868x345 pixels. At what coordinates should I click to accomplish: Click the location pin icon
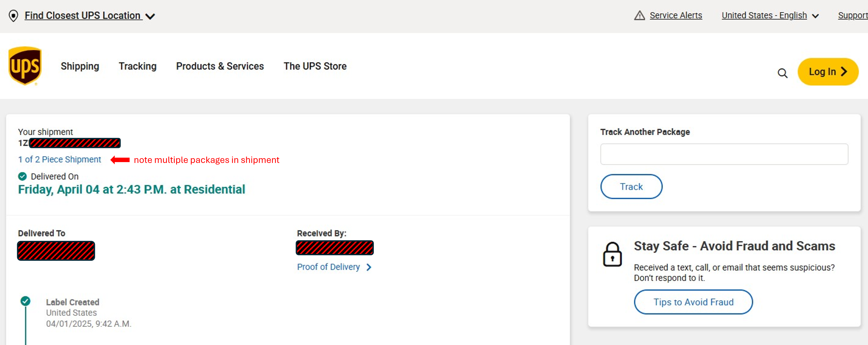click(13, 16)
